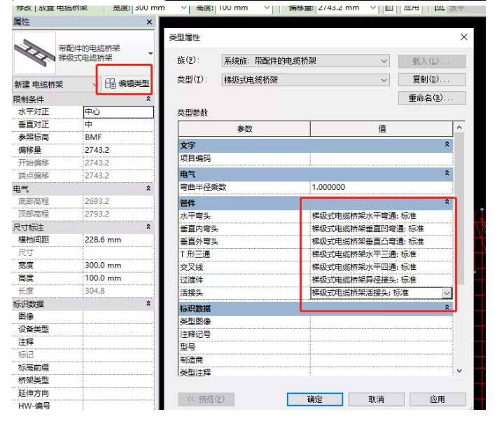
Task: Click the lock icon in options bar
Action: [x=389, y=8]
